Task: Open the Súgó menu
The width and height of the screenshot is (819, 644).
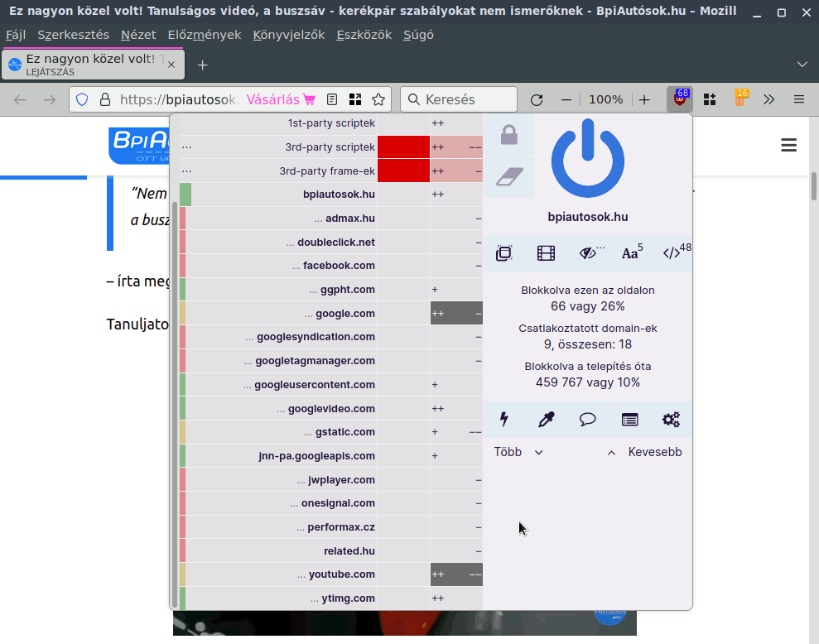Action: coord(418,35)
